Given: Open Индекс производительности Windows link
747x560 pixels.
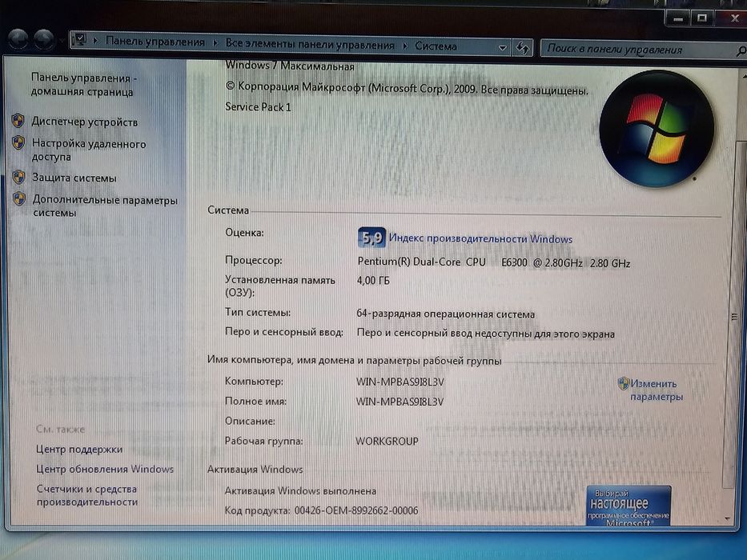Looking at the screenshot, I should pyautogui.click(x=480, y=238).
